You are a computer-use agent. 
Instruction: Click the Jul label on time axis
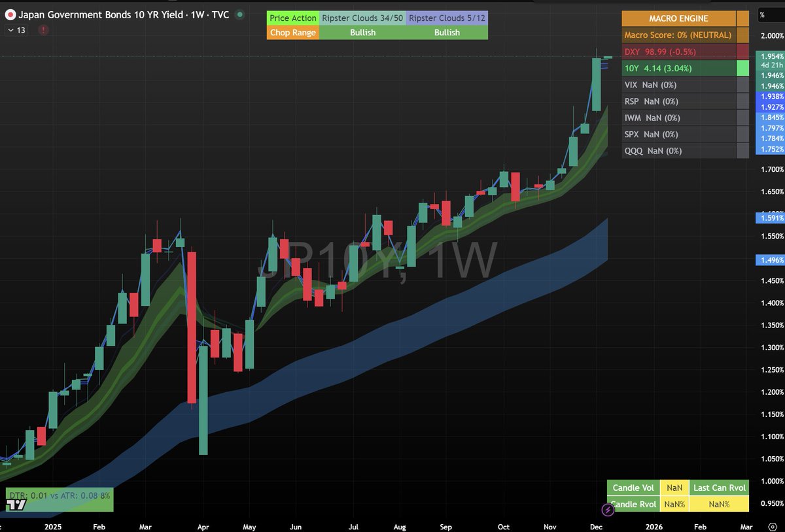tap(355, 525)
